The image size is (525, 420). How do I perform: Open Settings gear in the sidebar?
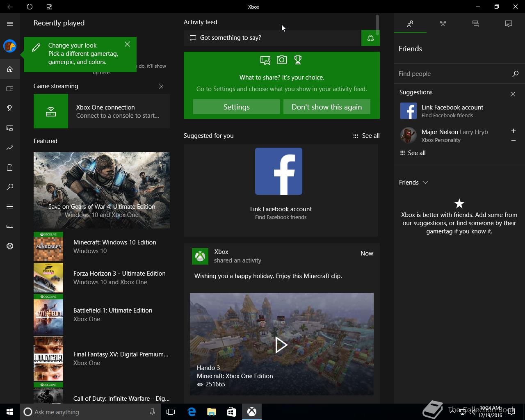point(10,246)
